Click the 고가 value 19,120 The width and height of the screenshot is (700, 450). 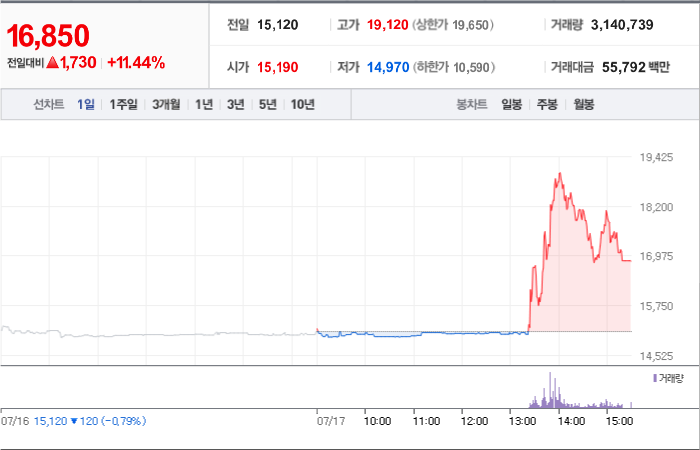pyautogui.click(x=388, y=25)
